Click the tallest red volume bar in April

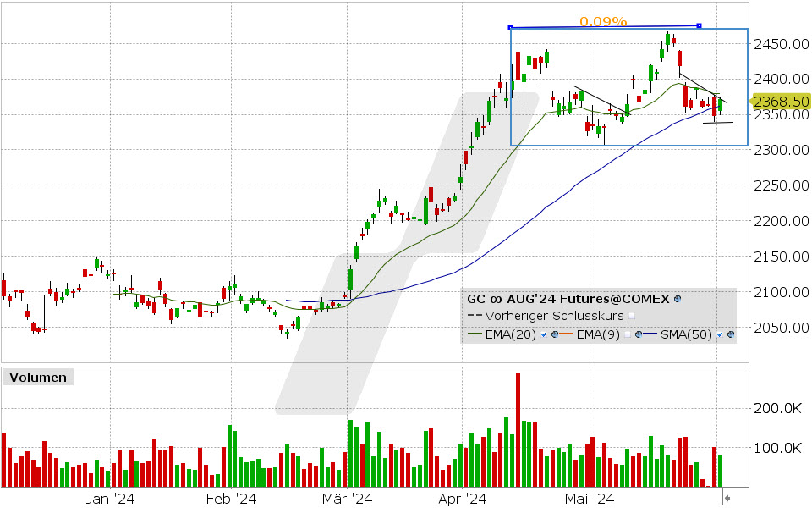[x=518, y=430]
